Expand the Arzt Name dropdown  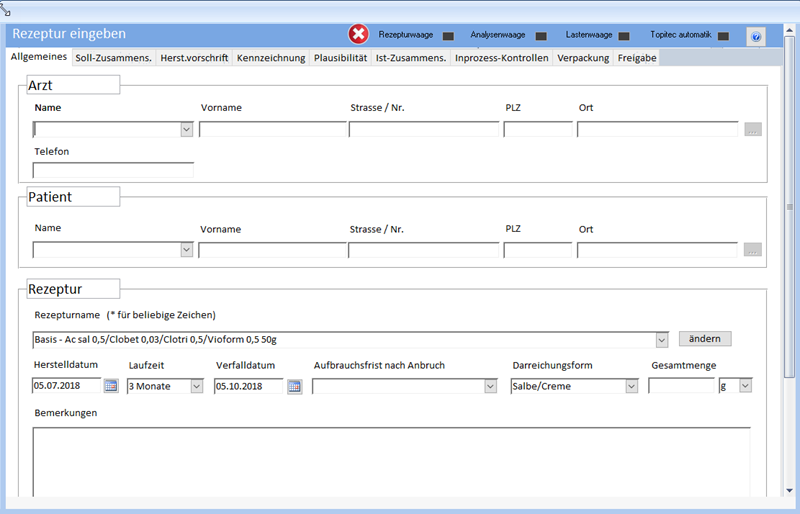coord(186,129)
